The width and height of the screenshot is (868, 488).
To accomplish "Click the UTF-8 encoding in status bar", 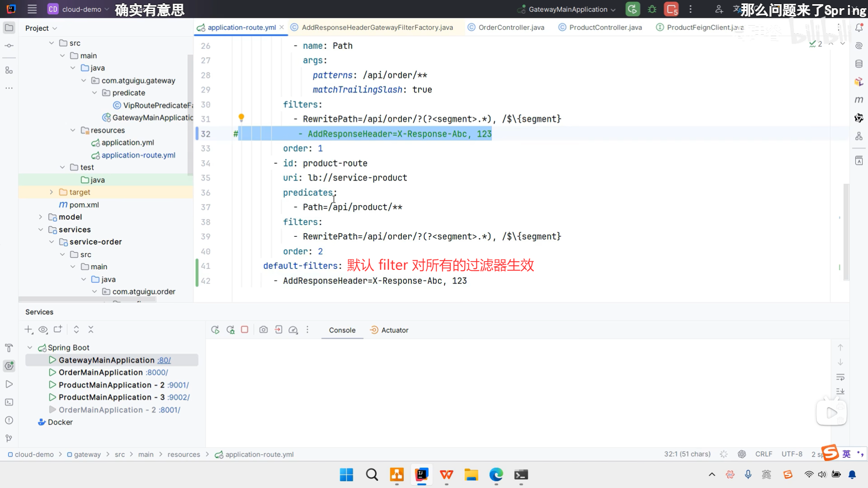I will [792, 454].
